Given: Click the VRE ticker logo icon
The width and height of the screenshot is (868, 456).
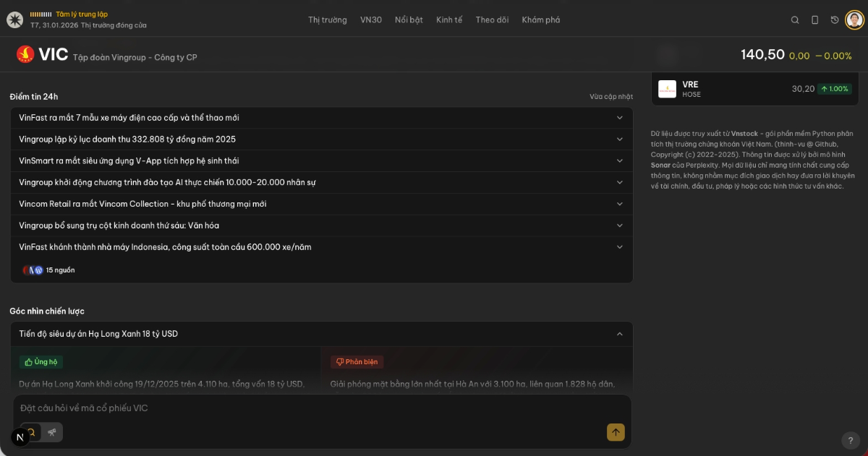Looking at the screenshot, I should point(667,88).
